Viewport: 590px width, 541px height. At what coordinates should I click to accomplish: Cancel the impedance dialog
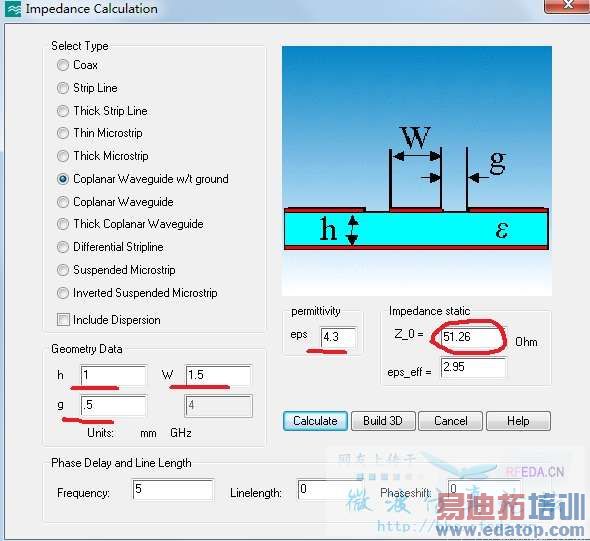tap(450, 421)
